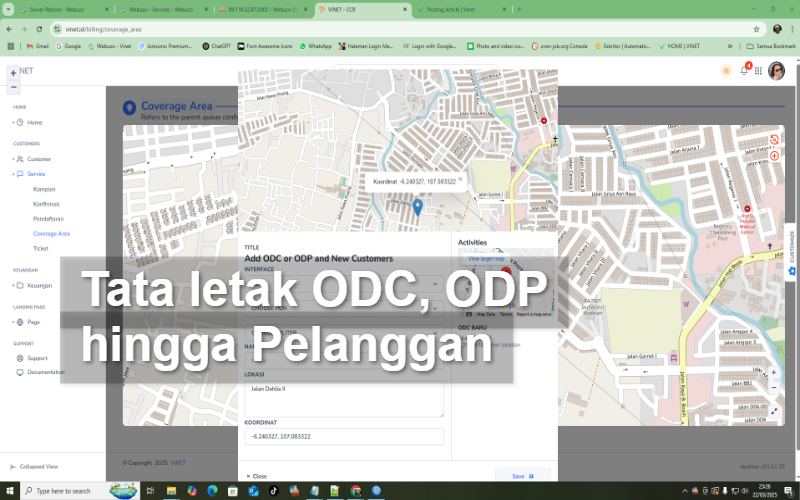
Task: Expand the Keuangan sidebar menu
Action: tap(40, 285)
